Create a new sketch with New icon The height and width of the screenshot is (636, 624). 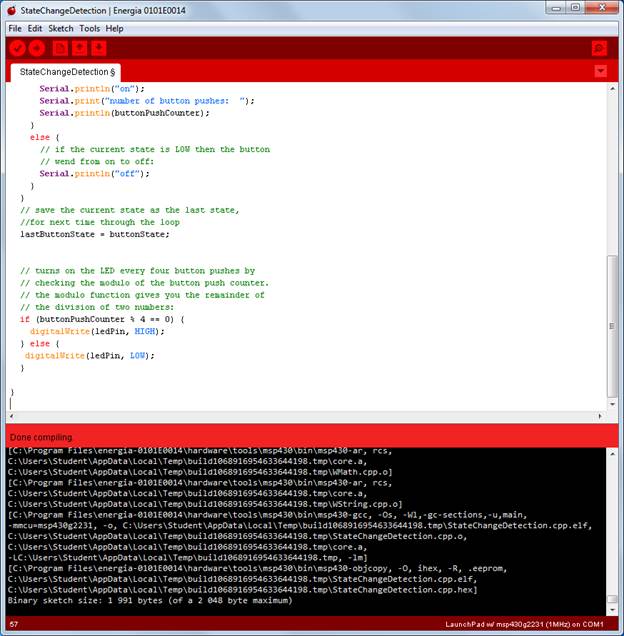[60, 48]
